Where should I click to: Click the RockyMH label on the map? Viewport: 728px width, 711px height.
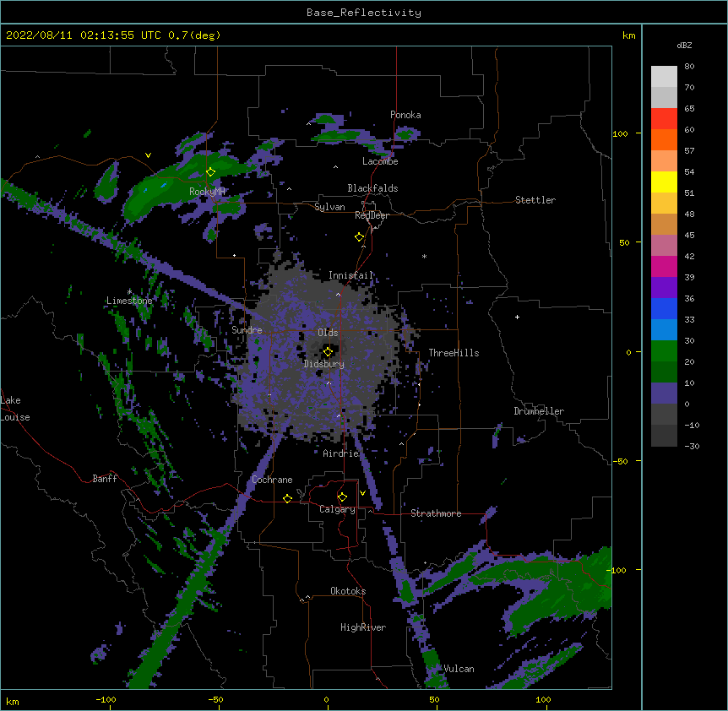pyautogui.click(x=207, y=192)
